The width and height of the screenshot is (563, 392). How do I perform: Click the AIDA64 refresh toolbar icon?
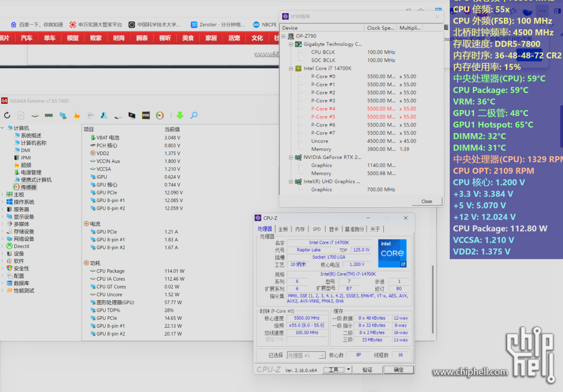(x=7, y=115)
